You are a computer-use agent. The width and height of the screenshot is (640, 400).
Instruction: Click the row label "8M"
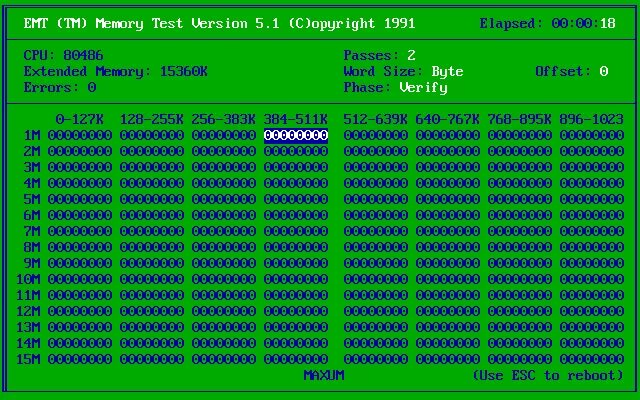[32, 247]
